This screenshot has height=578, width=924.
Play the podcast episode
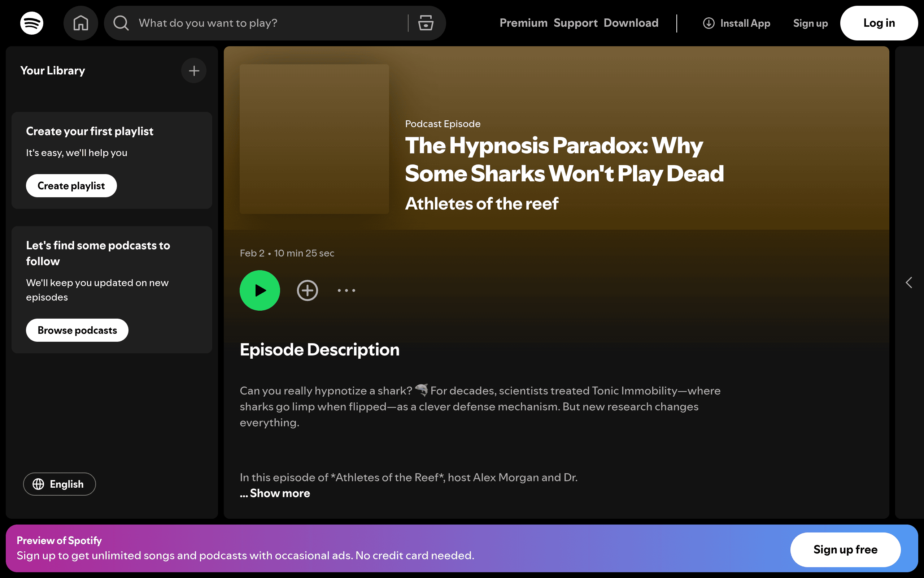(x=260, y=290)
